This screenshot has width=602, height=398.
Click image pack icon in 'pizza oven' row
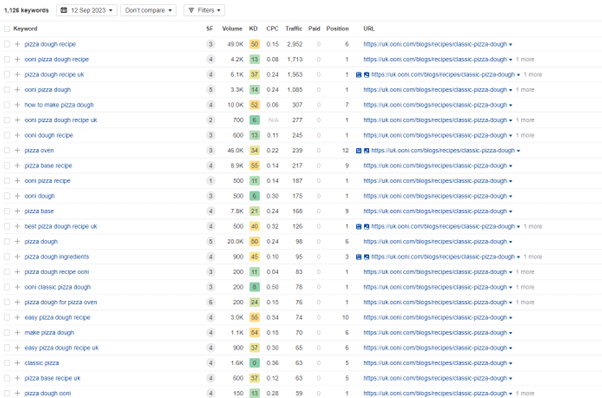(x=367, y=151)
